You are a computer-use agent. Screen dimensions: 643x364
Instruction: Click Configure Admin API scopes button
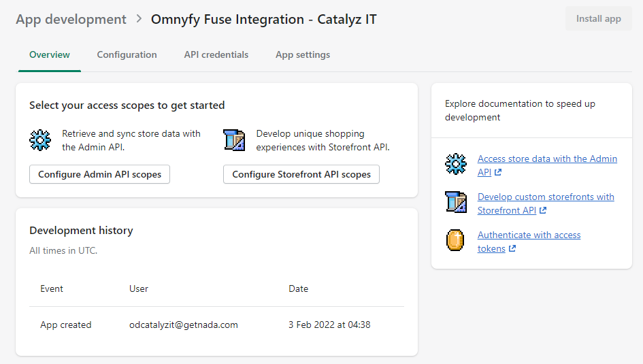tap(99, 174)
